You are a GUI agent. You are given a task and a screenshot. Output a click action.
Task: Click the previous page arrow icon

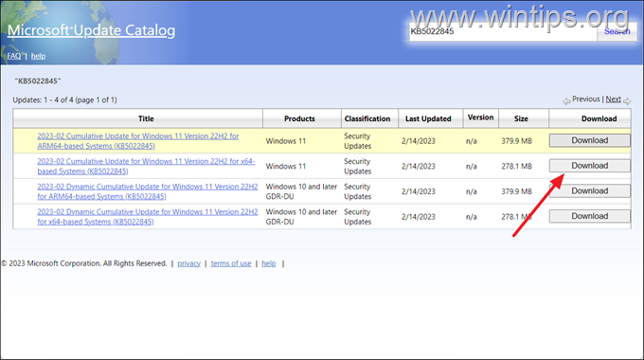tap(566, 100)
